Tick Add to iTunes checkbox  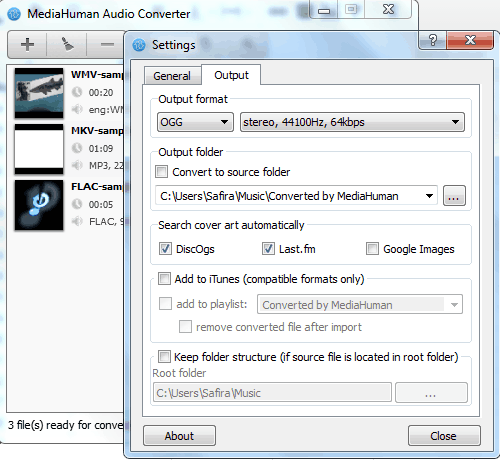(x=164, y=279)
